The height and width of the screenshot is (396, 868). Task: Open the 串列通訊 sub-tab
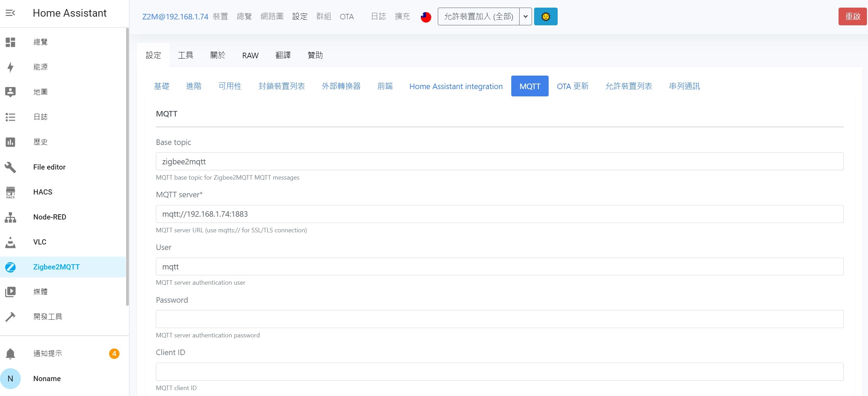[x=684, y=86]
